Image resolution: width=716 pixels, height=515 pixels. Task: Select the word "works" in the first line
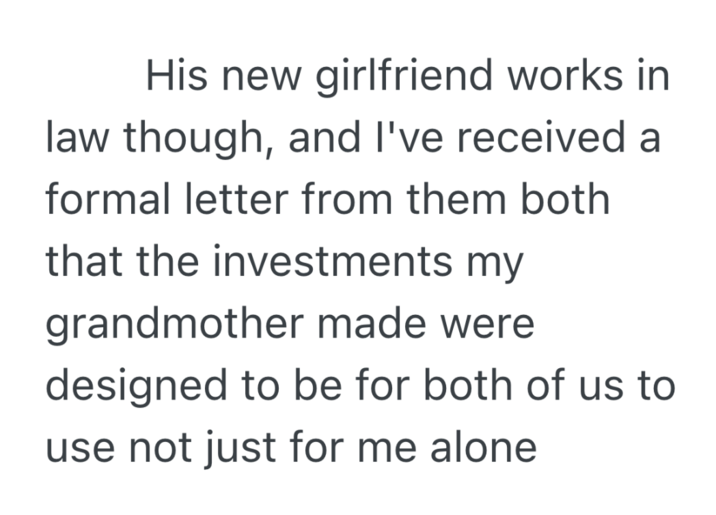[573, 77]
